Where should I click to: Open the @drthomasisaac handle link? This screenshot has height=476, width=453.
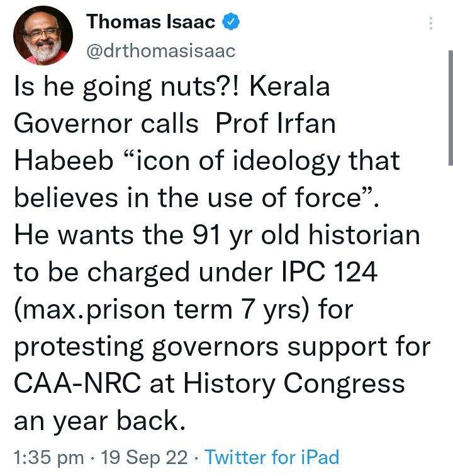click(x=159, y=51)
